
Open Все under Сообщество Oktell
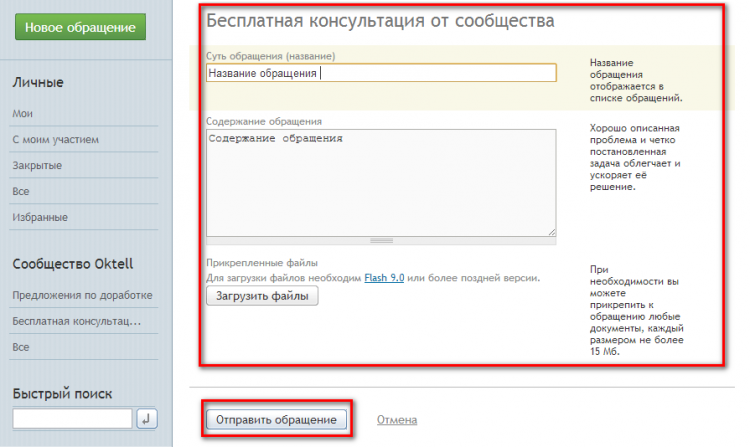[x=21, y=347]
